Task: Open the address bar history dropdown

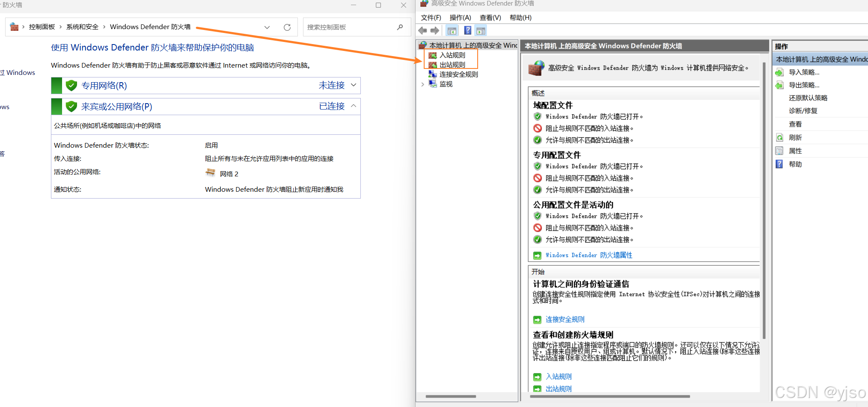Action: coord(267,27)
